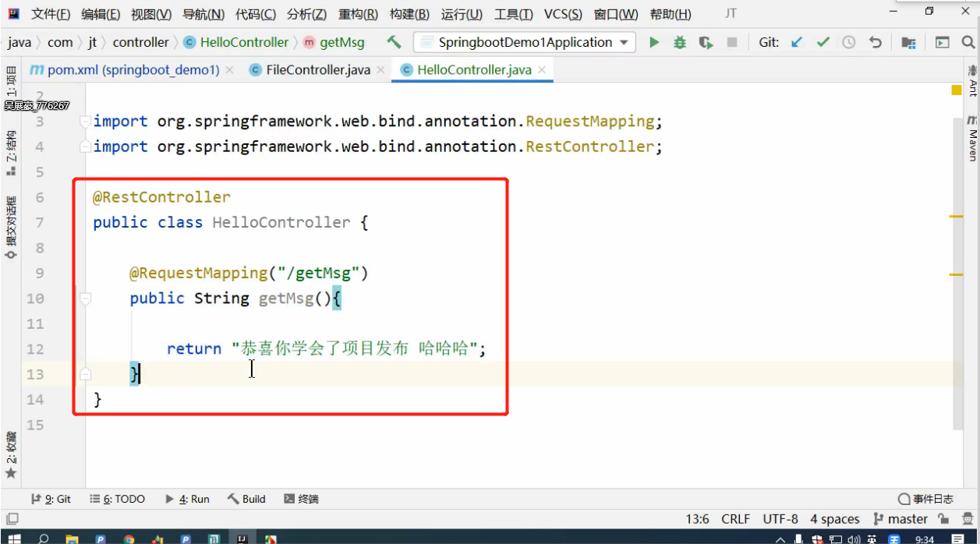Open the 文件(F) menu

pos(50,14)
